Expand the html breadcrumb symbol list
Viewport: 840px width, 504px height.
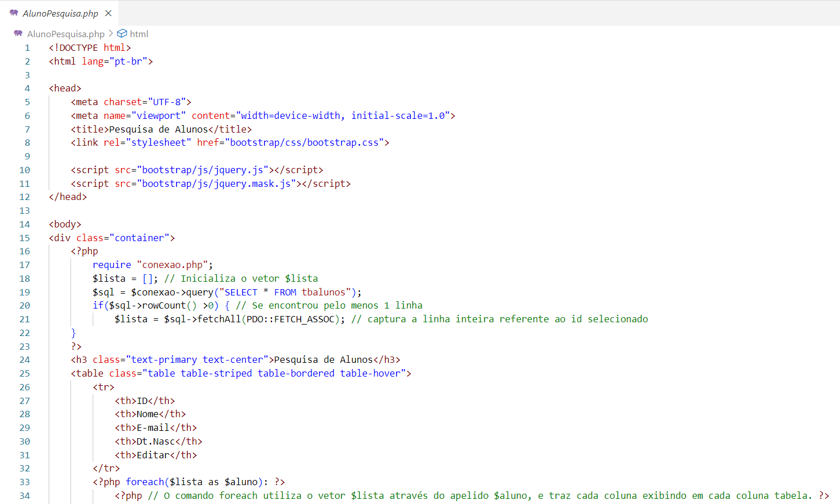click(x=139, y=34)
